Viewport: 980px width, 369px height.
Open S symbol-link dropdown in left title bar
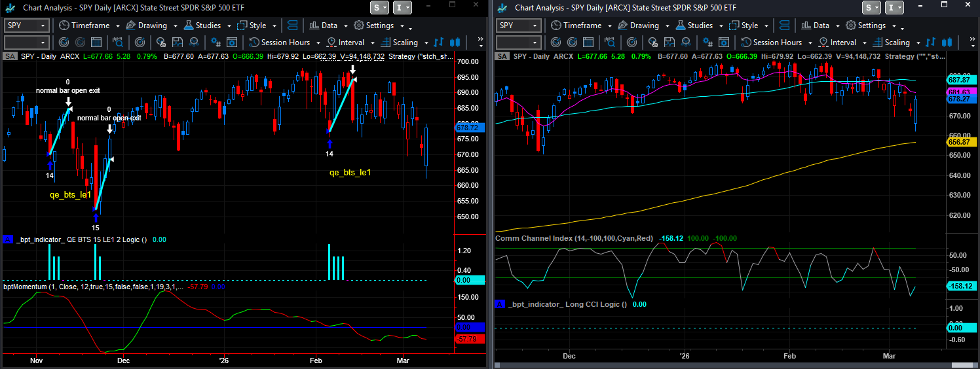379,7
